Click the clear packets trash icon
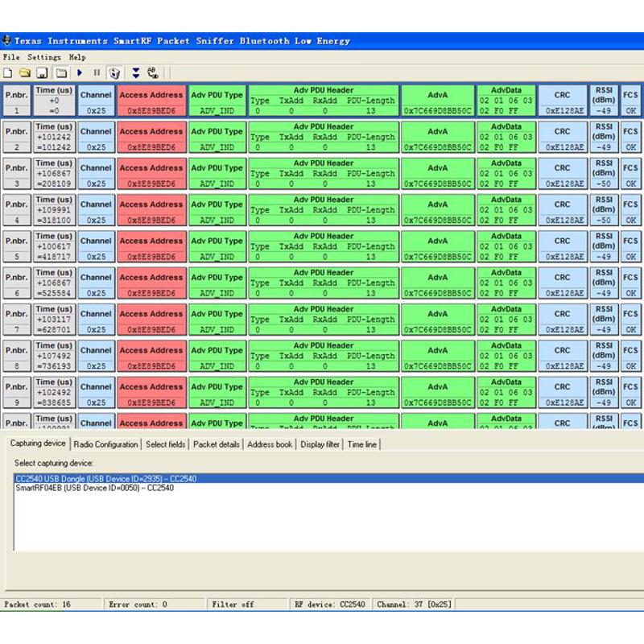Screen dimensions: 644x644 [114, 73]
